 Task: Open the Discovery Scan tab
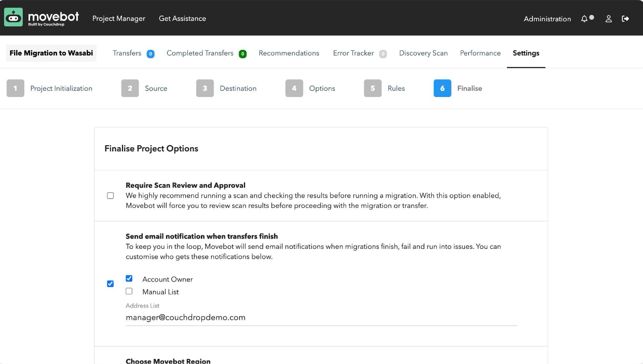[x=423, y=53]
